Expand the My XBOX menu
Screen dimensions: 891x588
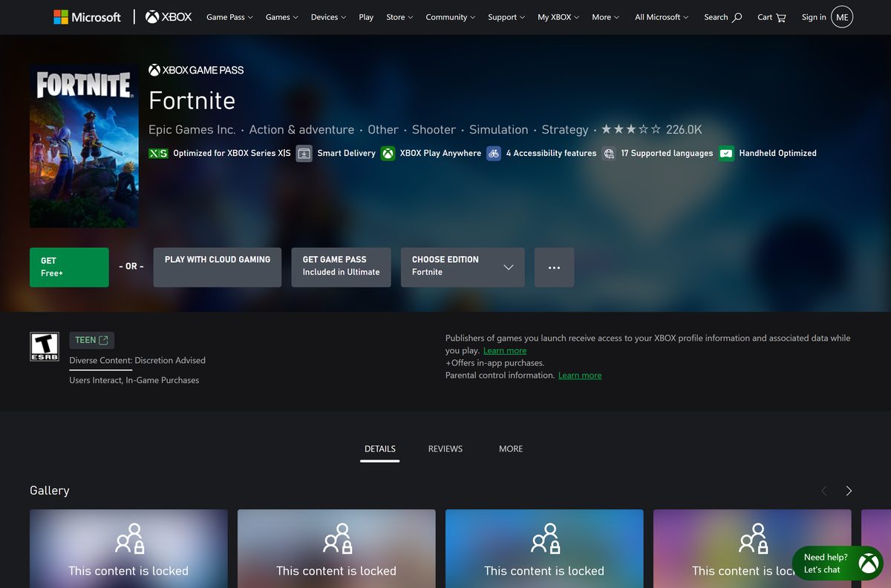pyautogui.click(x=558, y=17)
